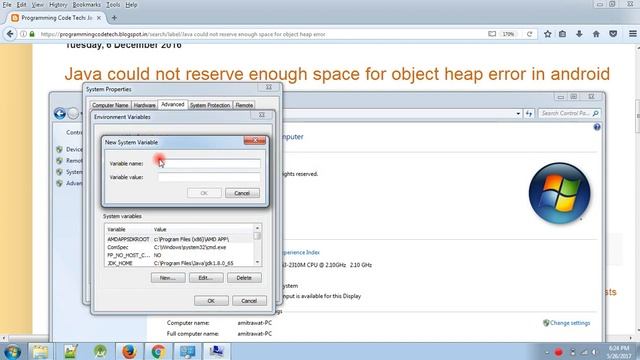
Task: Open the Tools menu
Action: [113, 5]
